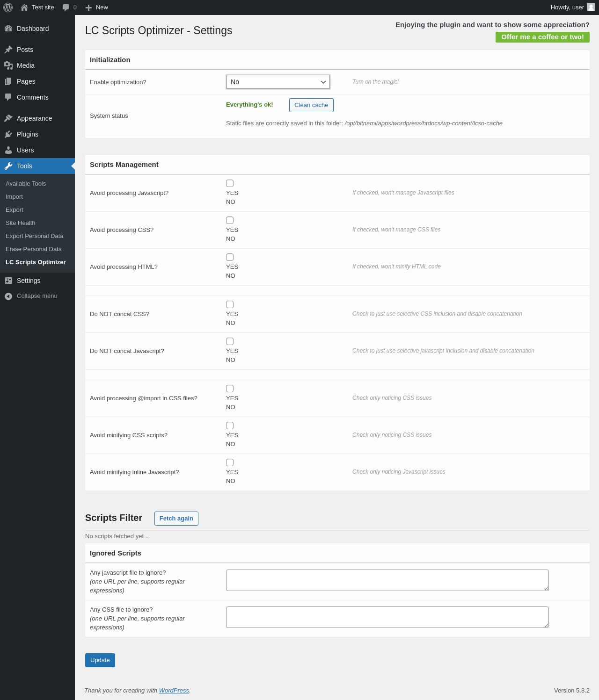Click the Collapse menu arrow icon
The image size is (599, 700).
pyautogui.click(x=8, y=296)
